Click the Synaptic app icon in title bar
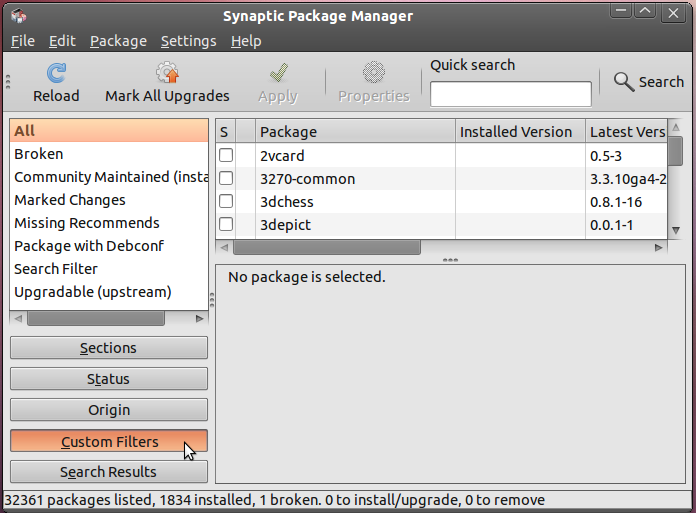Image resolution: width=696 pixels, height=513 pixels. [x=19, y=16]
